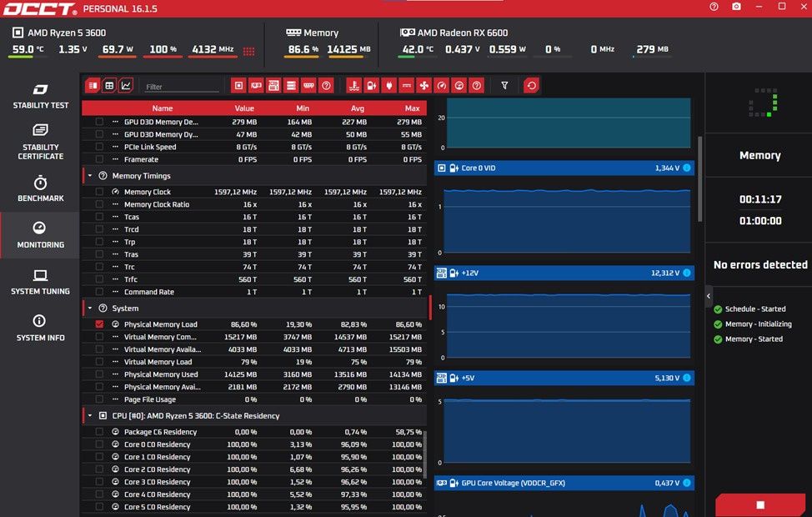Click the CPU chip icon beside AMD Ryzen 5 3600
812x517 pixels.
point(18,33)
